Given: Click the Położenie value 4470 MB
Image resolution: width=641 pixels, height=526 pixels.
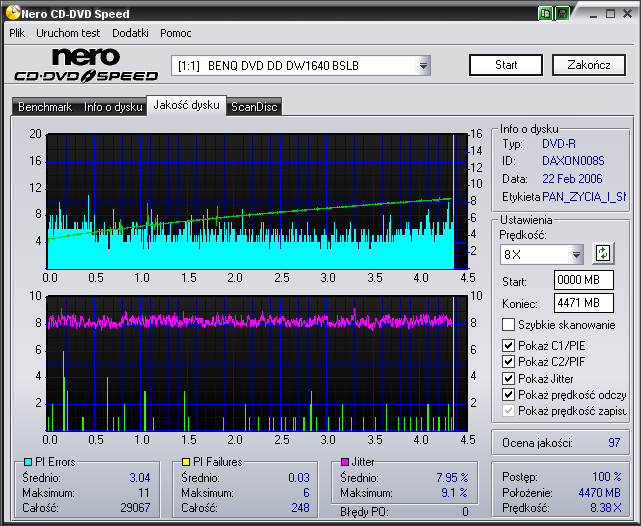Looking at the screenshot, I should coord(600,493).
